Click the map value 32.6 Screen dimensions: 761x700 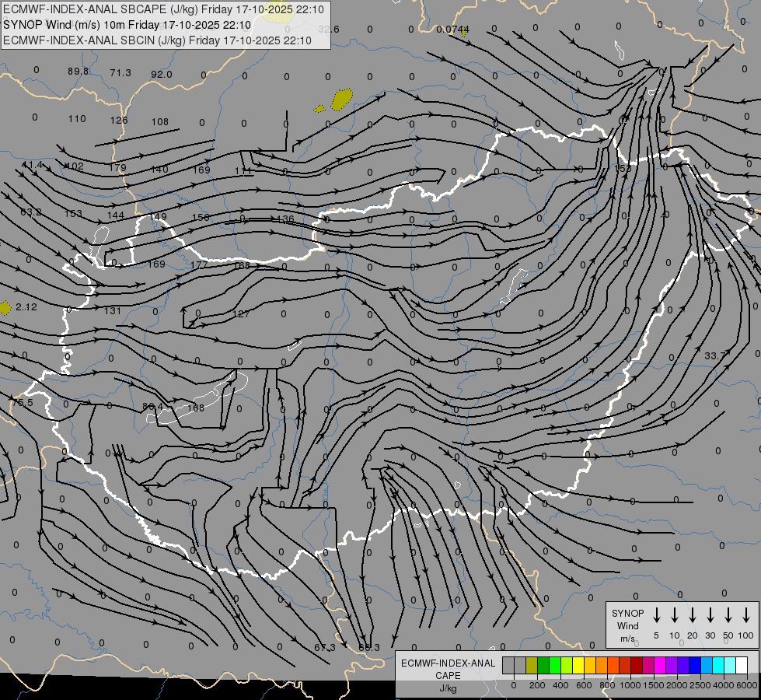pyautogui.click(x=329, y=29)
